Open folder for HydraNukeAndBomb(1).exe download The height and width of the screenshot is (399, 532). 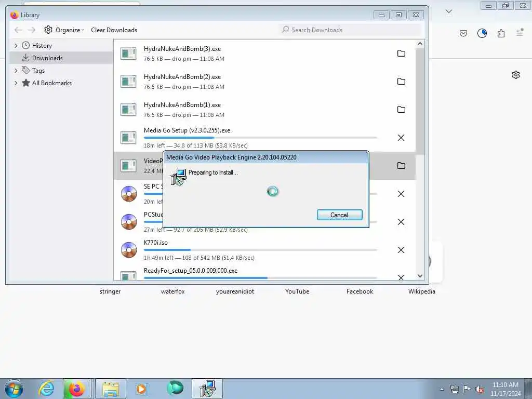pyautogui.click(x=401, y=110)
